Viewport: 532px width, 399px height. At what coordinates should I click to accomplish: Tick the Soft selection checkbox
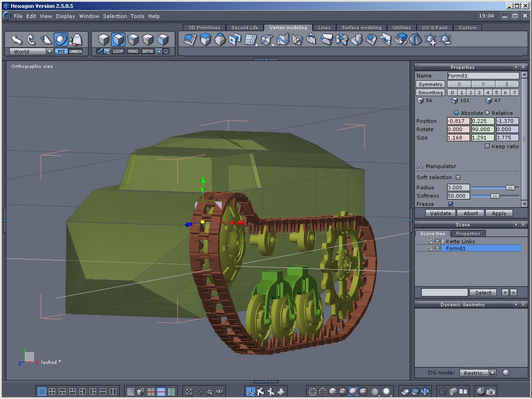tap(458, 177)
